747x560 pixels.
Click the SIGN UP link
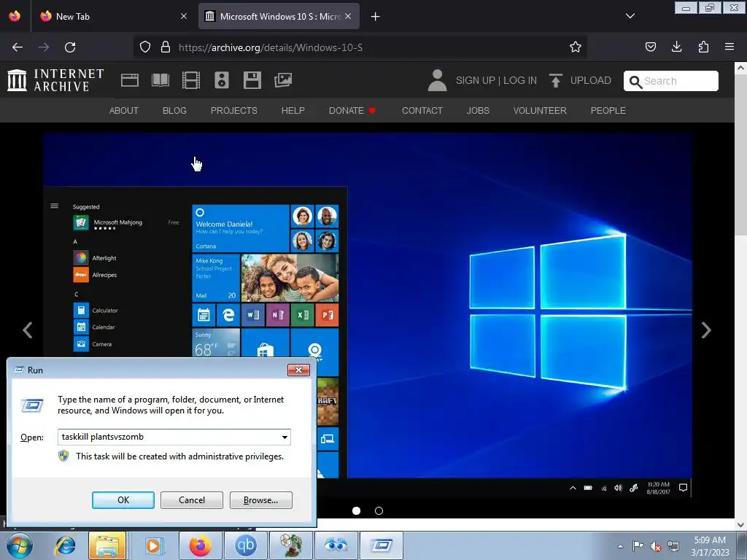click(x=475, y=80)
